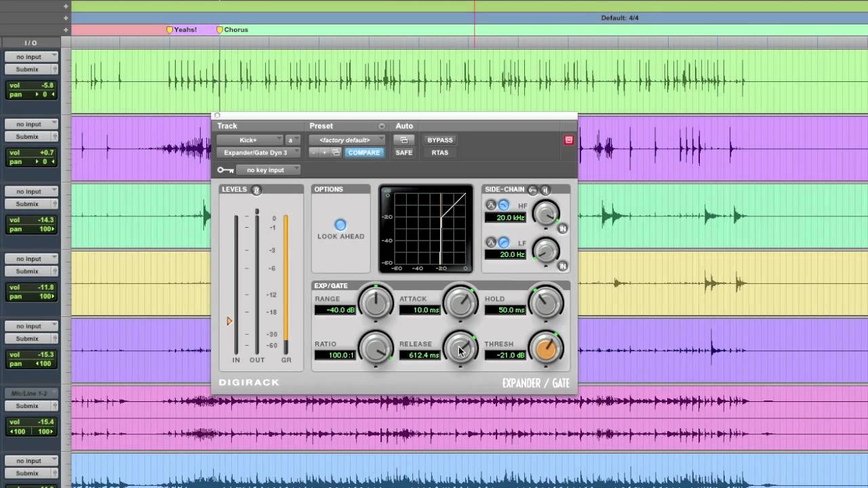Image resolution: width=868 pixels, height=488 pixels.
Task: Click the HF frequency field 20.0 kHz
Action: pyautogui.click(x=505, y=218)
